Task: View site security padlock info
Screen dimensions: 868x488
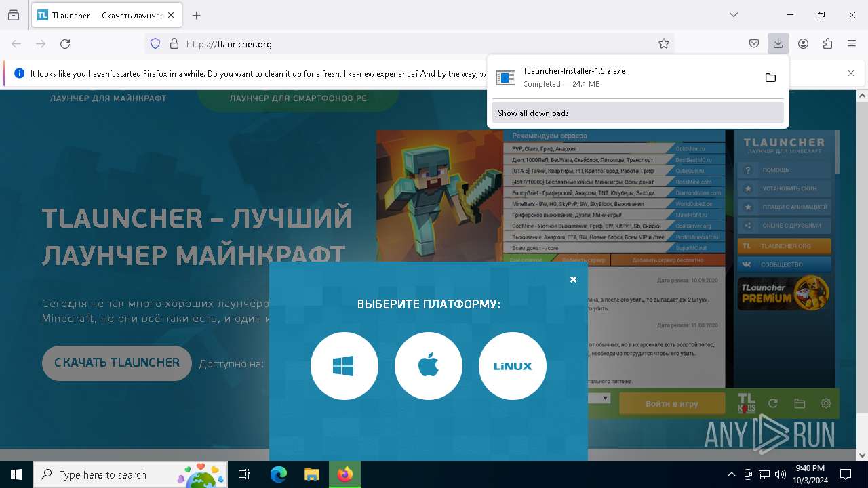Action: pyautogui.click(x=174, y=44)
